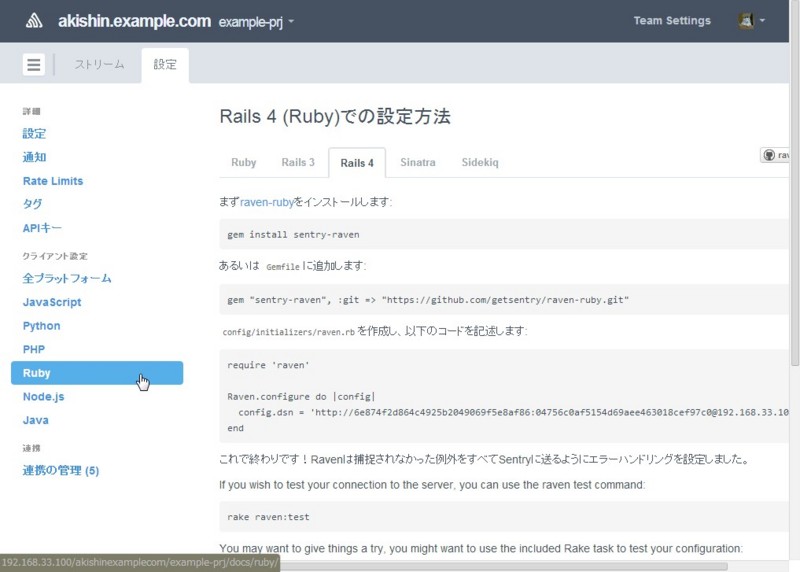Select the Sinatra tab
Viewport: 800px width, 572px height.
click(x=418, y=163)
